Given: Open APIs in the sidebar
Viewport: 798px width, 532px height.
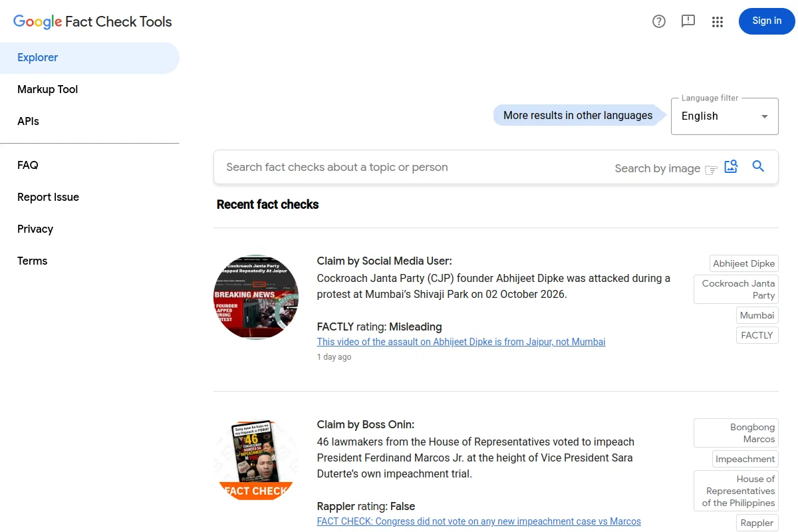Looking at the screenshot, I should [90, 122].
